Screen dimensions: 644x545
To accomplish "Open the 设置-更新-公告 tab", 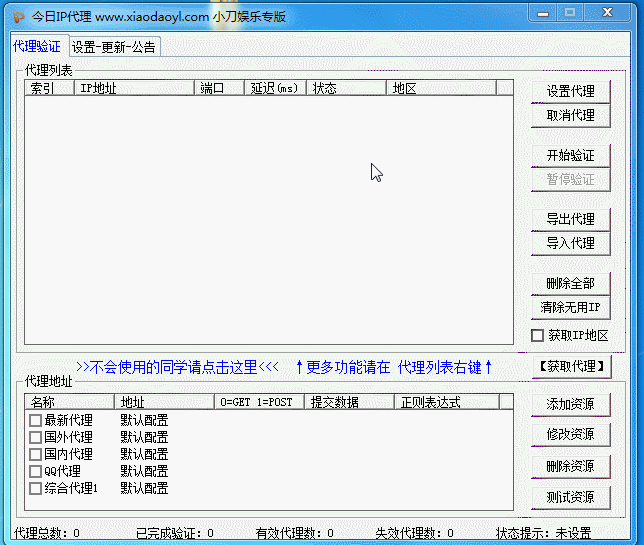I will click(x=113, y=47).
